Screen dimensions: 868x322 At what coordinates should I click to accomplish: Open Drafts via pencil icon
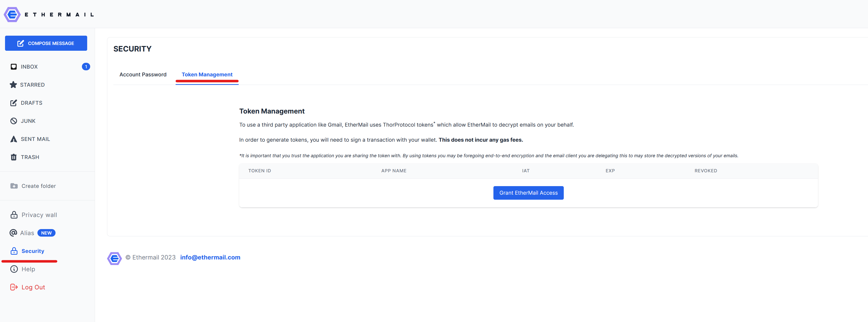coord(14,103)
